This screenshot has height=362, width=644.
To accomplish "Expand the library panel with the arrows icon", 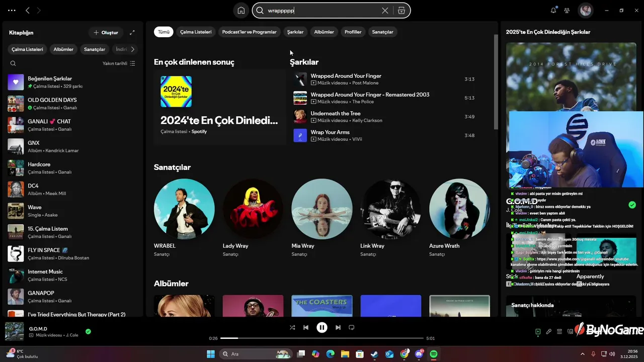I will point(132,33).
